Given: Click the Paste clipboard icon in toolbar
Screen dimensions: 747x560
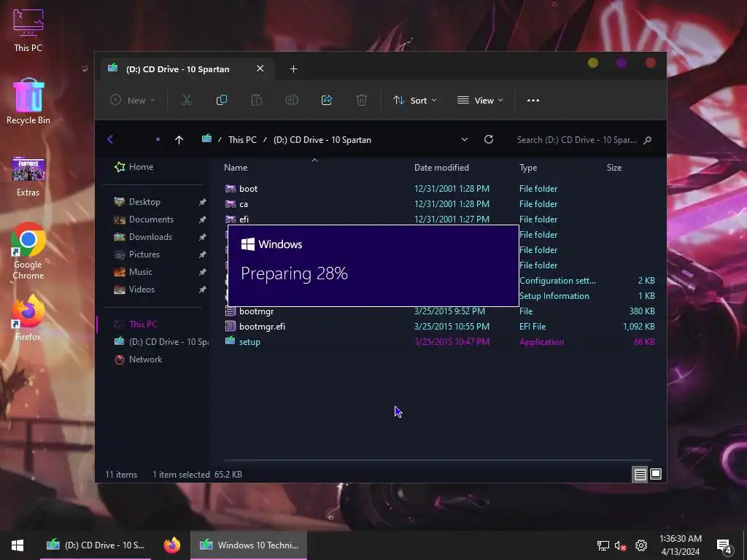Looking at the screenshot, I should (256, 100).
